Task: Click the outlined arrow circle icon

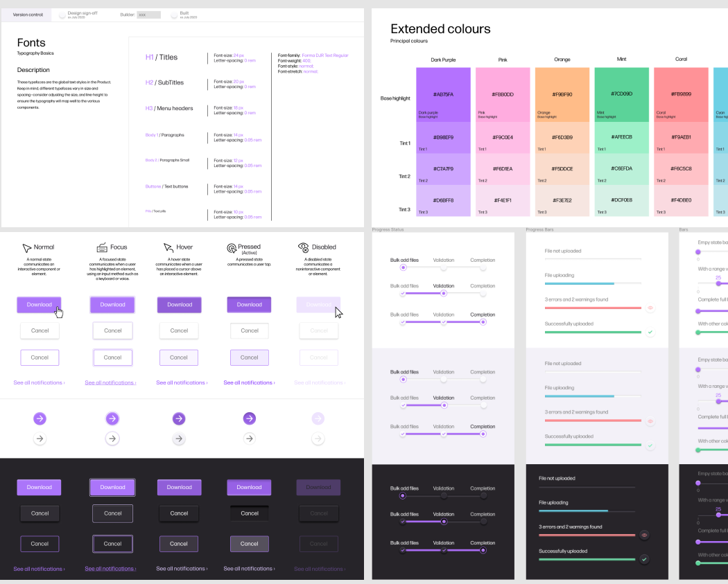Action: point(40,438)
